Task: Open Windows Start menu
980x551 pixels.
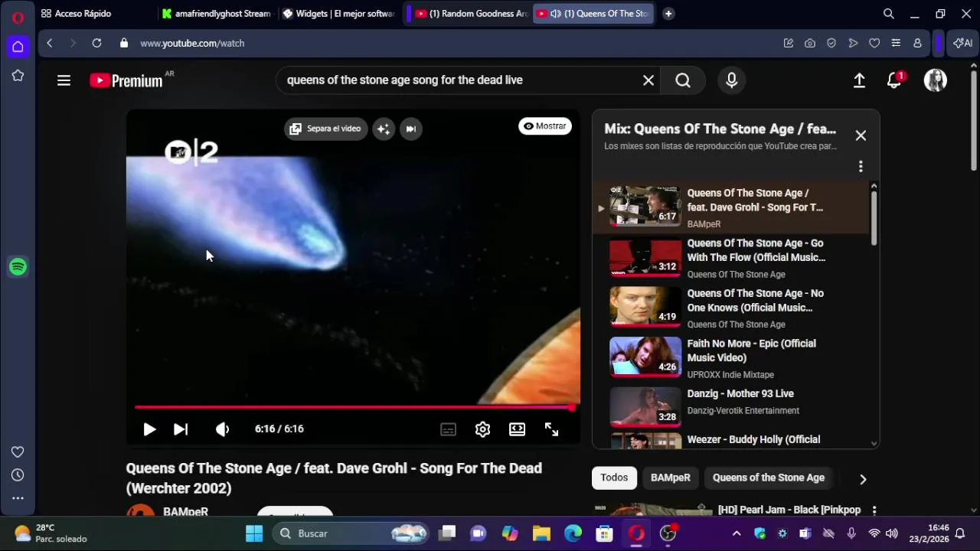Action: 254,533
